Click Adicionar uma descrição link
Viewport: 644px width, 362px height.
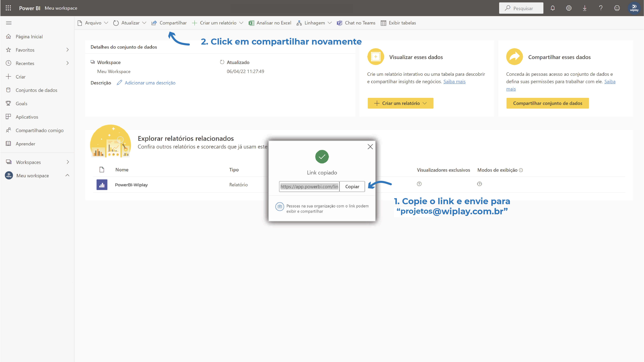tap(150, 83)
